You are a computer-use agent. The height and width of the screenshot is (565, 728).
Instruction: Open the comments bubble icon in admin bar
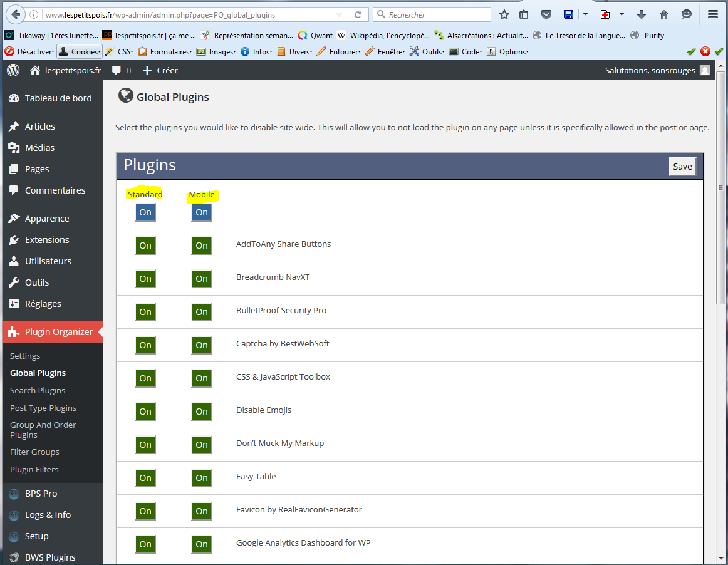coord(117,70)
